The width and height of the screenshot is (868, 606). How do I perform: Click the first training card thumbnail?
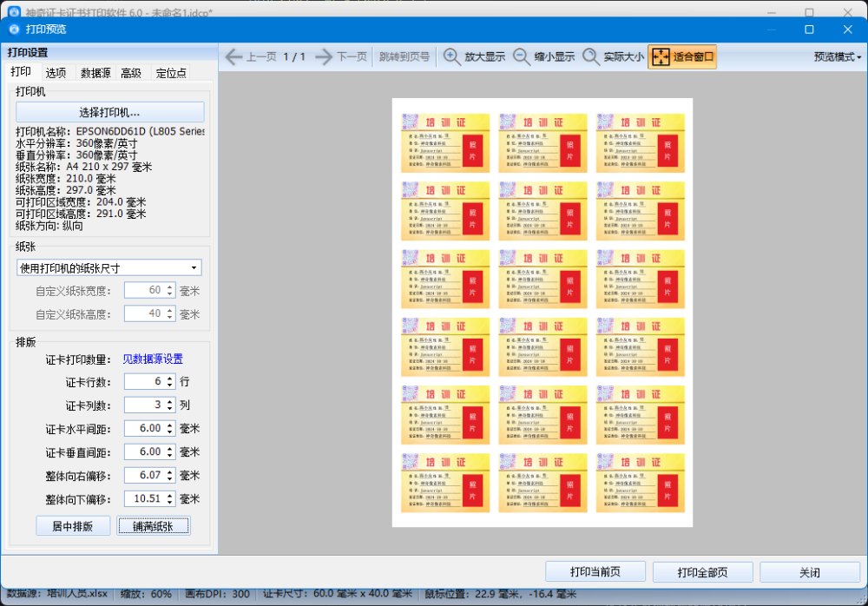coord(445,142)
